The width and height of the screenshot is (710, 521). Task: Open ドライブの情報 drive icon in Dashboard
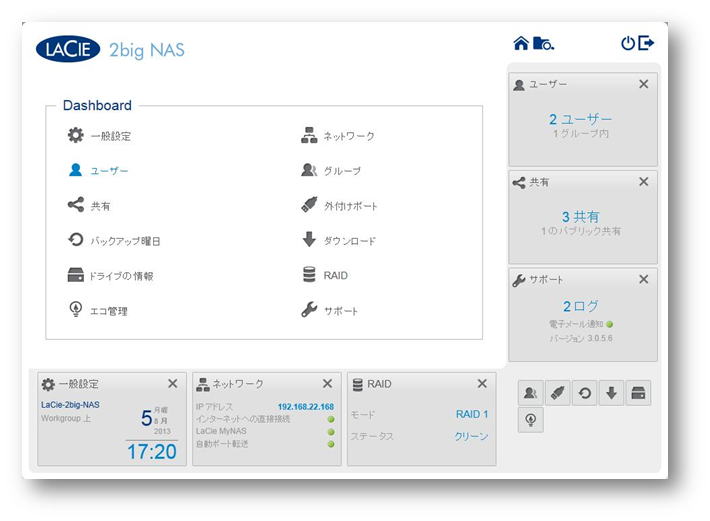pyautogui.click(x=76, y=275)
